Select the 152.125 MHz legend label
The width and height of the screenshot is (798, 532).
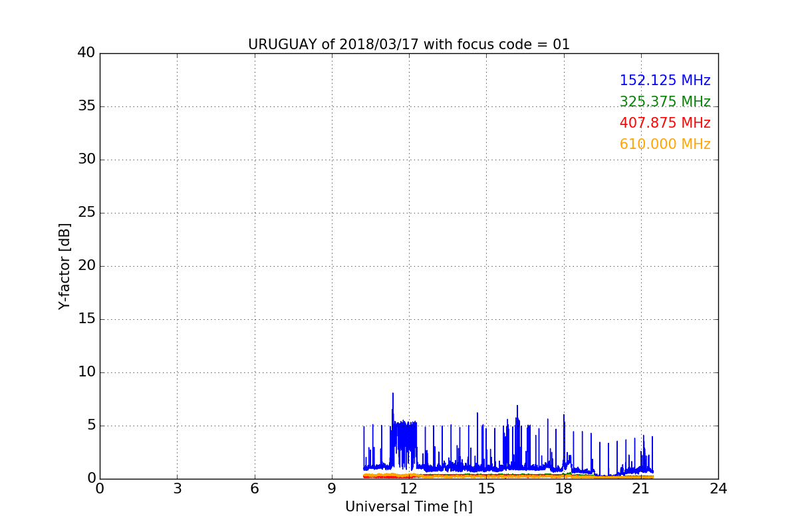click(x=665, y=80)
